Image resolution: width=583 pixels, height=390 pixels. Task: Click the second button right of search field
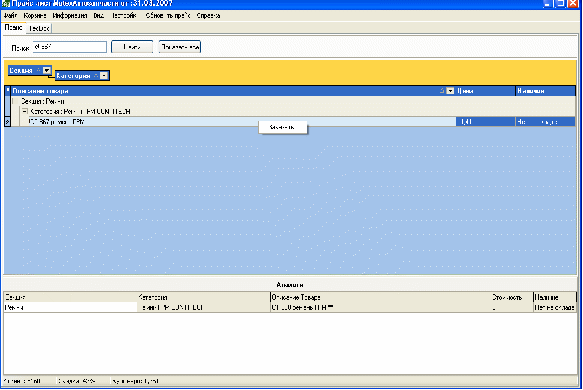[x=180, y=47]
